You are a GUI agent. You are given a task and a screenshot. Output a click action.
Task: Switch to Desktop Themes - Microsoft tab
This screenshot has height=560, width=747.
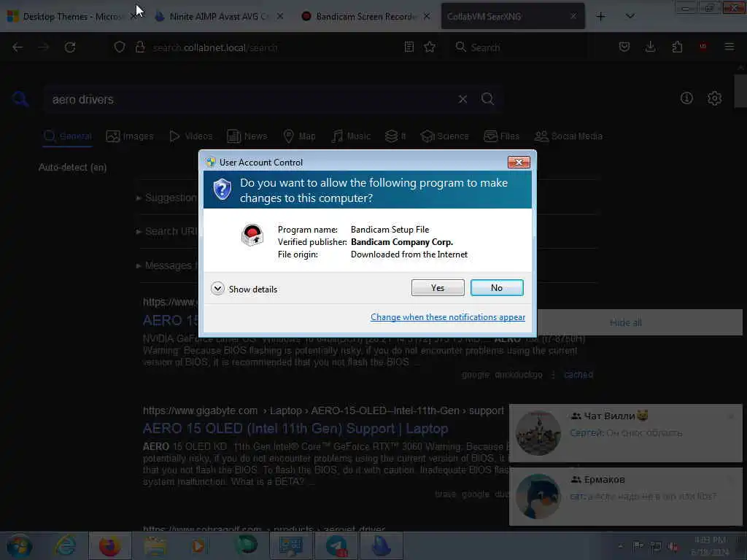(71, 17)
